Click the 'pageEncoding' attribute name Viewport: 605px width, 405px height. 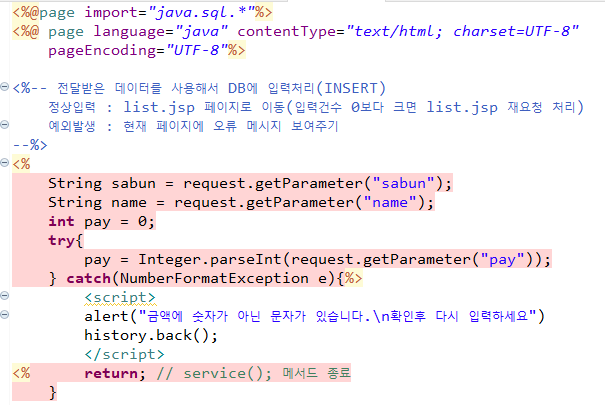click(x=102, y=51)
